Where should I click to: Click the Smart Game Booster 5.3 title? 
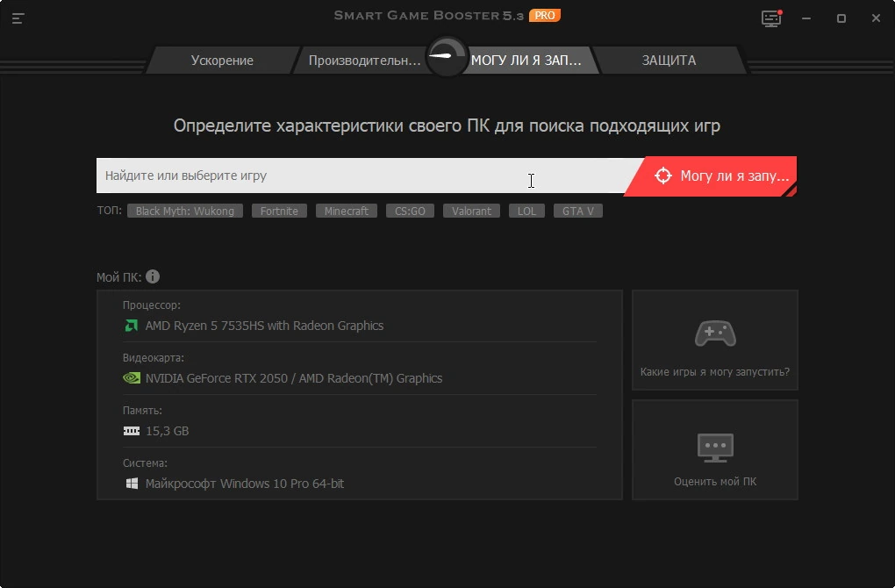tap(429, 16)
